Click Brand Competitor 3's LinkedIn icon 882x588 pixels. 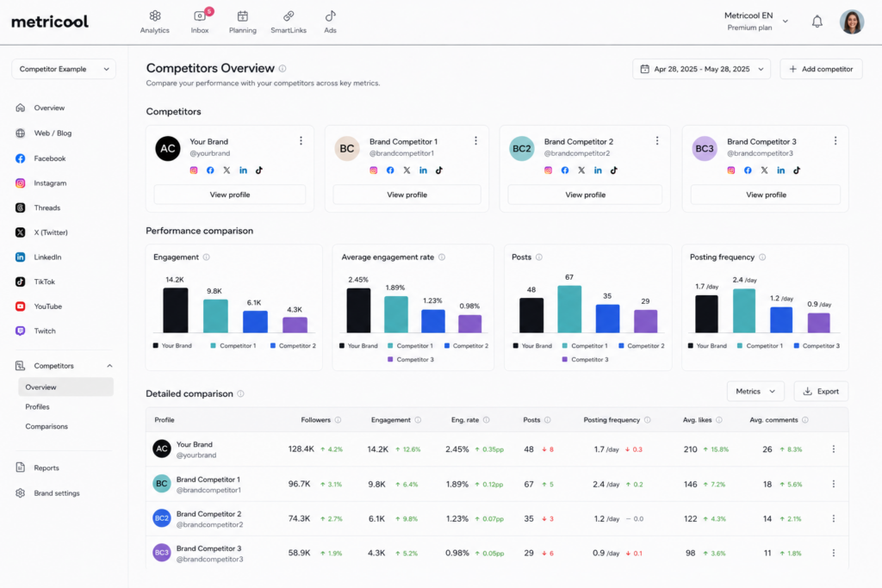coord(780,170)
